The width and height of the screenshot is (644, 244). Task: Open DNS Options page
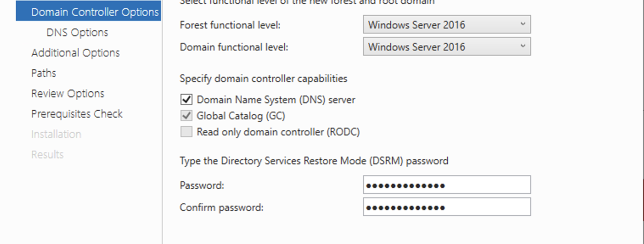(x=77, y=33)
